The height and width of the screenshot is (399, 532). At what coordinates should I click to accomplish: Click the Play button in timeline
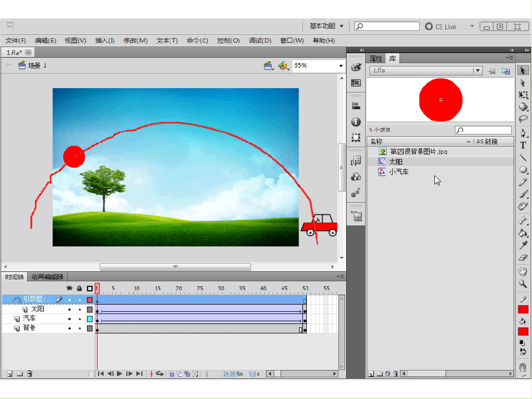(119, 374)
